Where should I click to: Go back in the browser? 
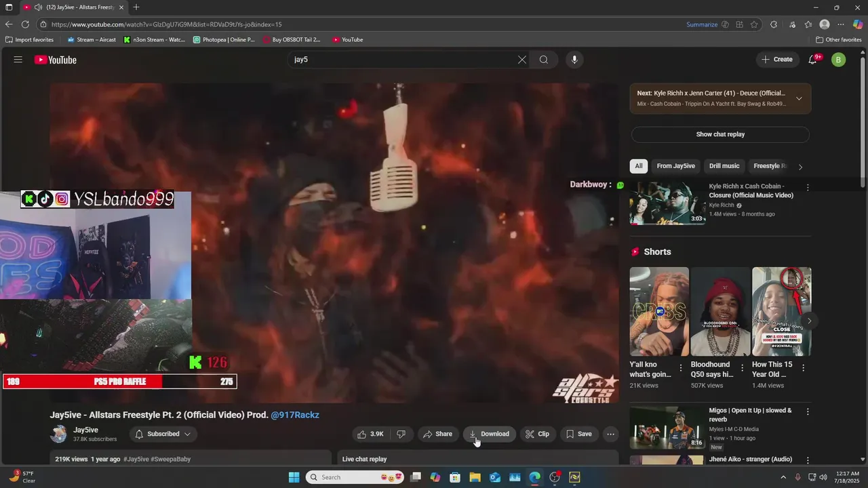[9, 24]
